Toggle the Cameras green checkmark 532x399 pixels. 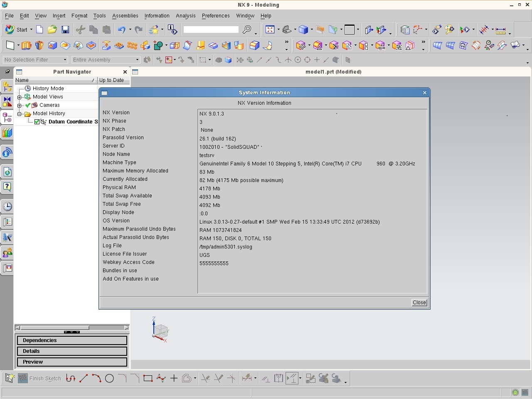point(28,105)
